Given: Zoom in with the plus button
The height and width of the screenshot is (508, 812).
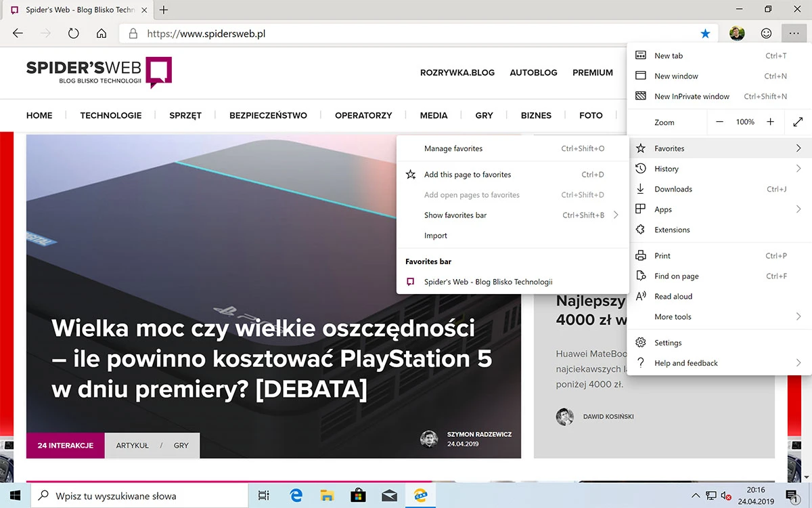Looking at the screenshot, I should (x=770, y=122).
